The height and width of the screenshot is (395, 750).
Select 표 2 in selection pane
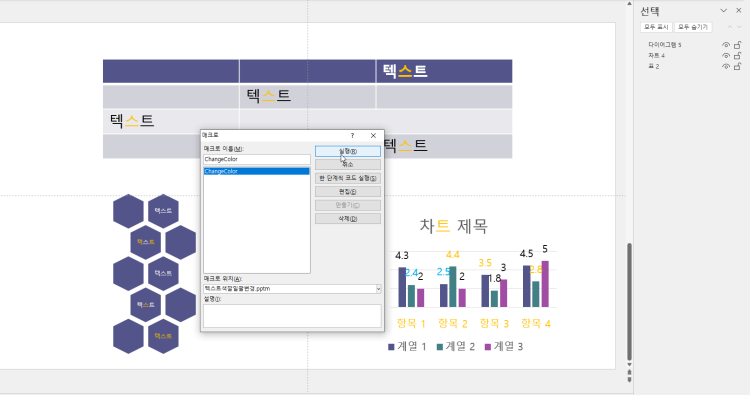point(653,66)
